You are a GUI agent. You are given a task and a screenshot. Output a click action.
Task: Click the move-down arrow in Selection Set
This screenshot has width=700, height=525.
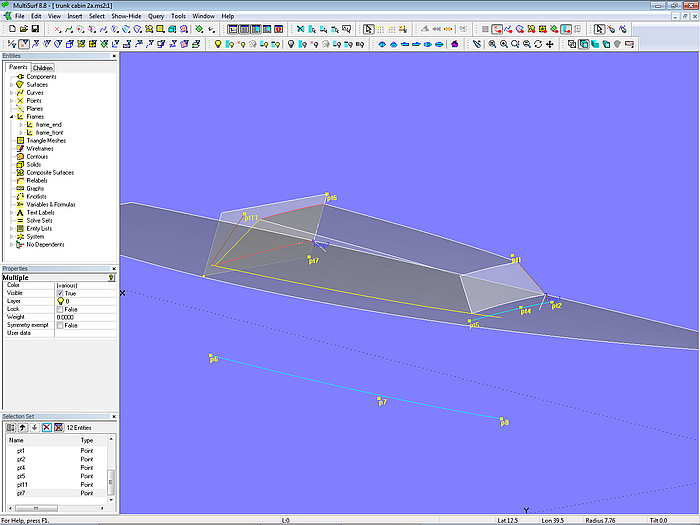(35, 427)
